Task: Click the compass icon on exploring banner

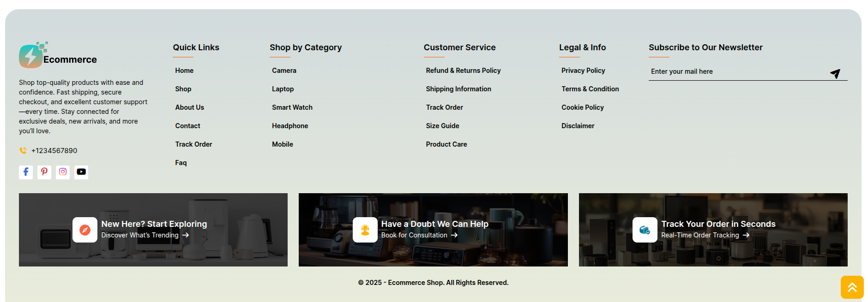Action: (85, 230)
